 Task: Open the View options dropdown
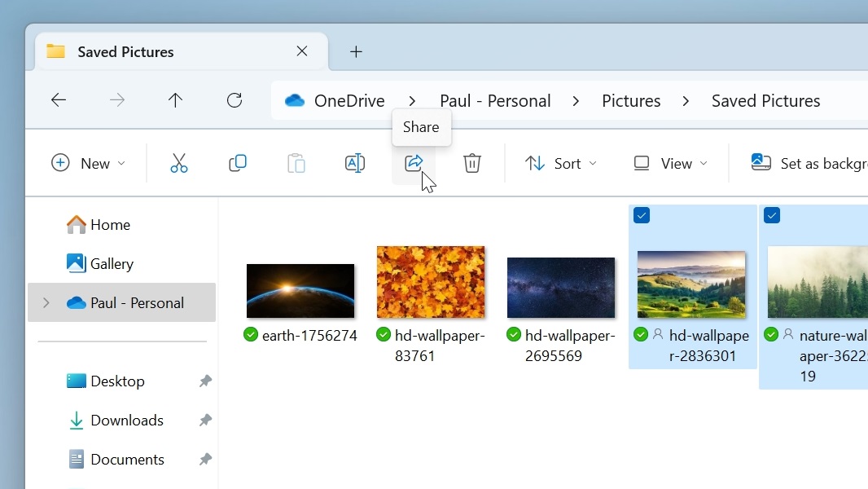(x=670, y=163)
